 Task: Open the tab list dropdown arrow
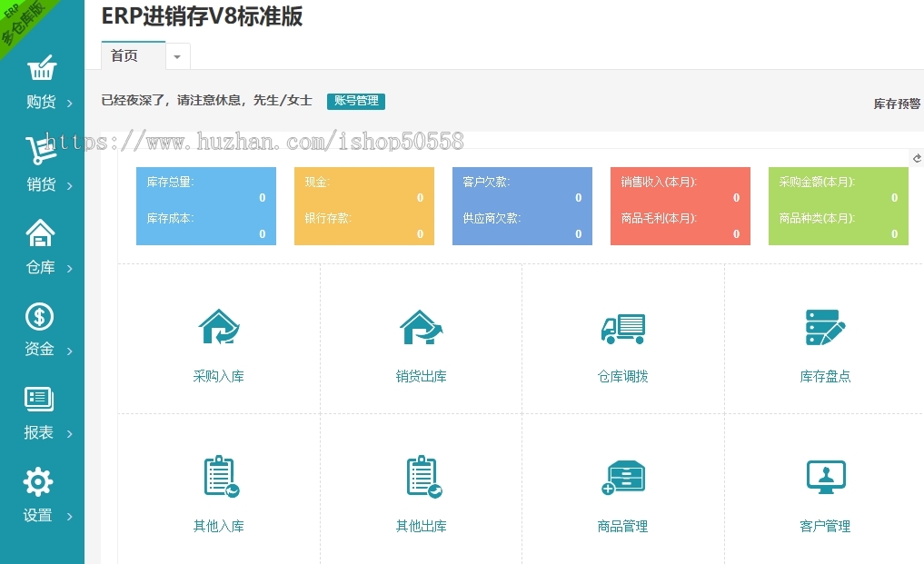pos(177,56)
